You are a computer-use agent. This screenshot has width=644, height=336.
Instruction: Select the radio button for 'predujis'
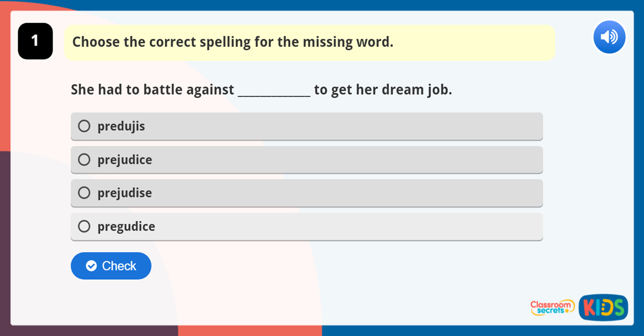tap(84, 126)
